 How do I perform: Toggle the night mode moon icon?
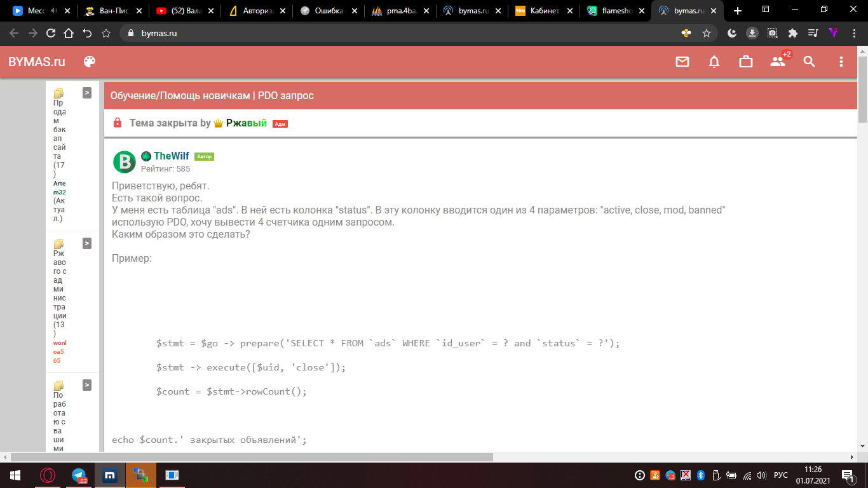[732, 33]
